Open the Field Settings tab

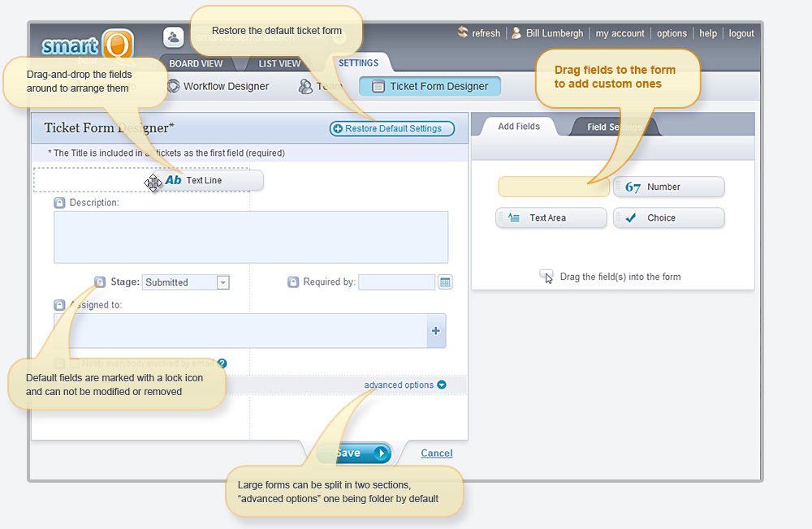click(x=613, y=127)
